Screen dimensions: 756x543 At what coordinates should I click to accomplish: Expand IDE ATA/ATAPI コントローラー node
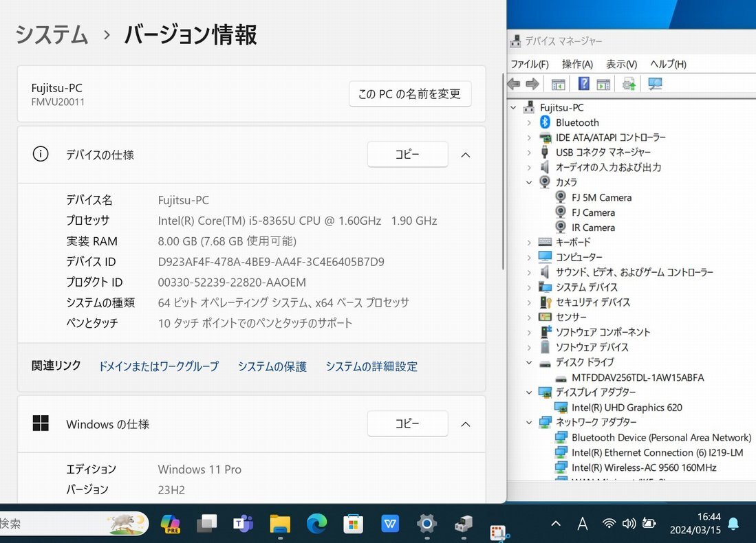point(529,137)
